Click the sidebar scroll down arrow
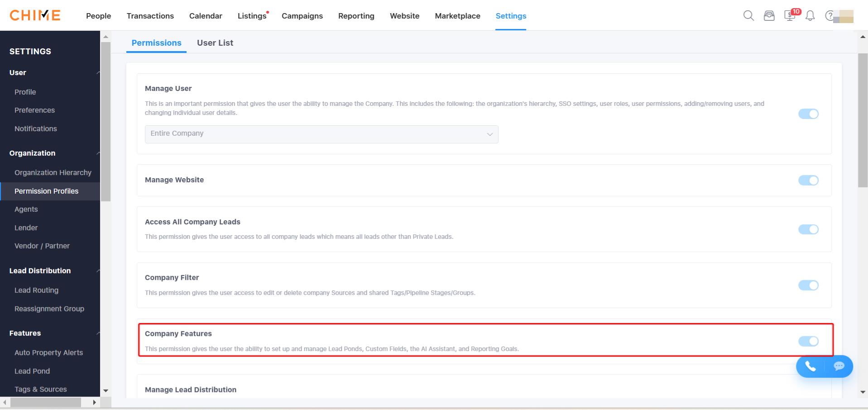868x410 pixels. point(106,391)
